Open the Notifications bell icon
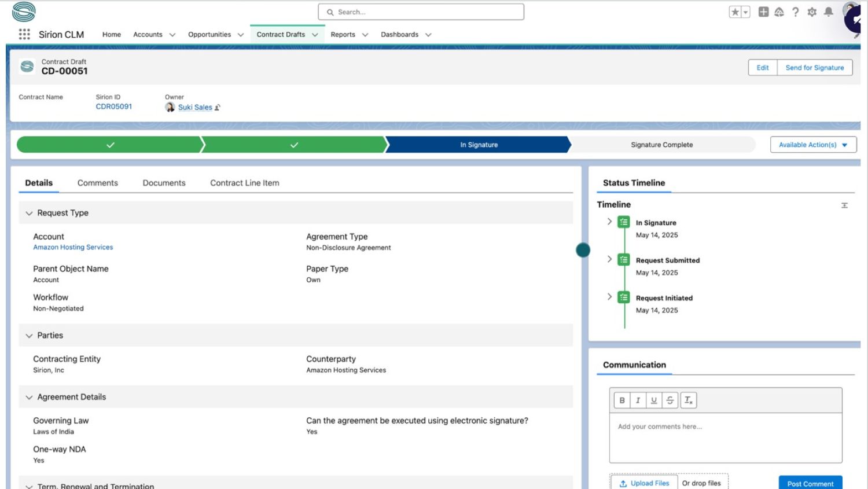The image size is (868, 489). point(829,12)
